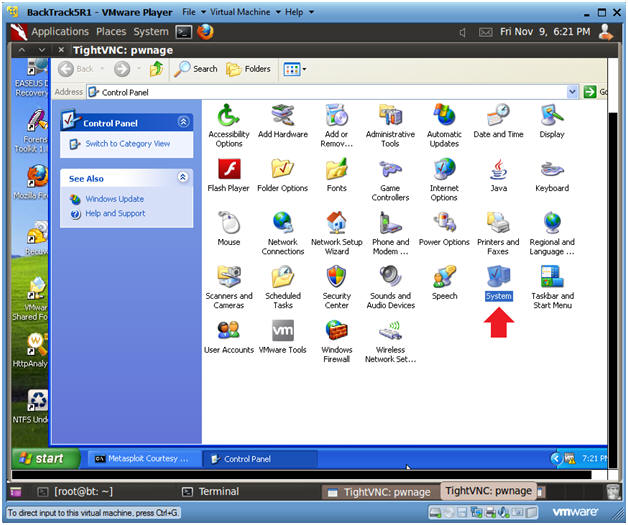Open BackTrack Places menu
Viewport: 628px width, 525px height.
click(111, 32)
